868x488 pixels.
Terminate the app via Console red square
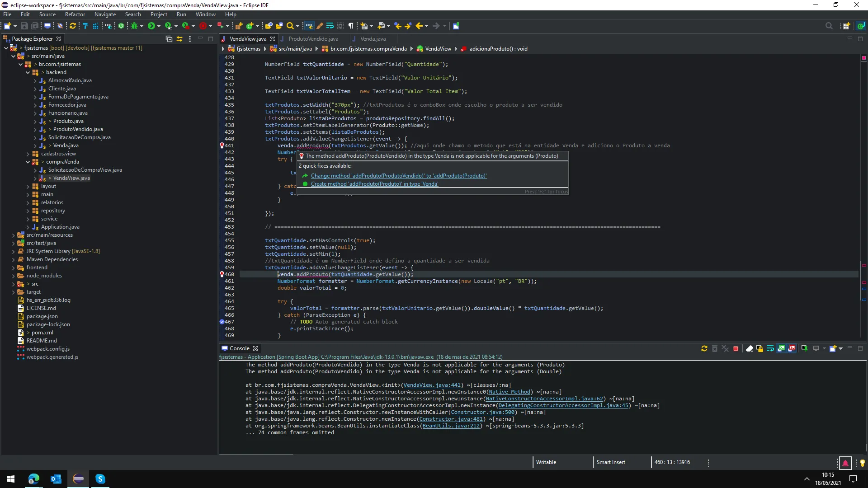(736, 348)
